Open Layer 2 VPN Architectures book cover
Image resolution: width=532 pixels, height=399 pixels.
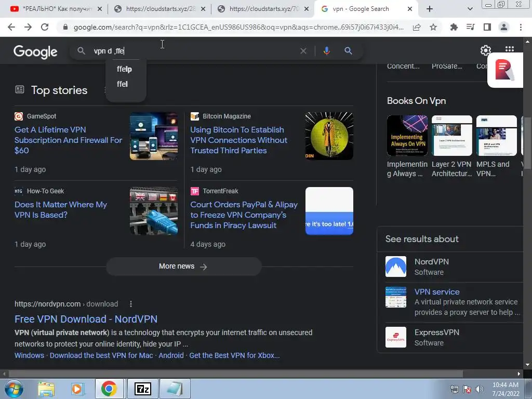[451, 136]
